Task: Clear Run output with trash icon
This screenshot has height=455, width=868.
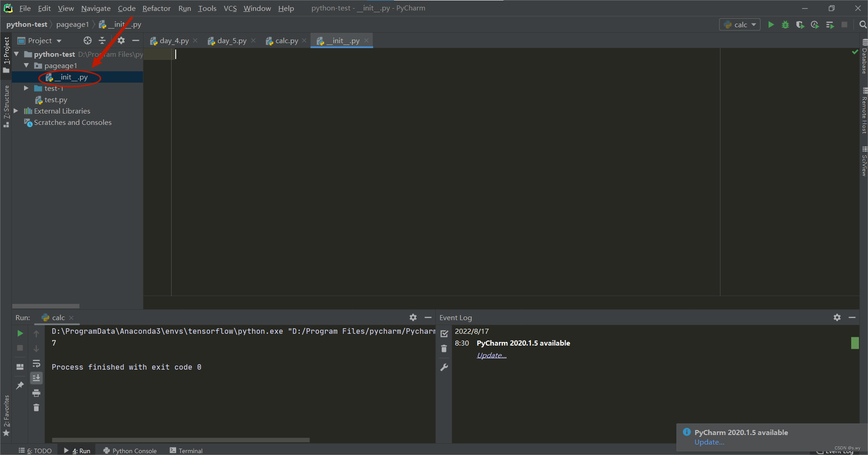Action: pos(36,407)
